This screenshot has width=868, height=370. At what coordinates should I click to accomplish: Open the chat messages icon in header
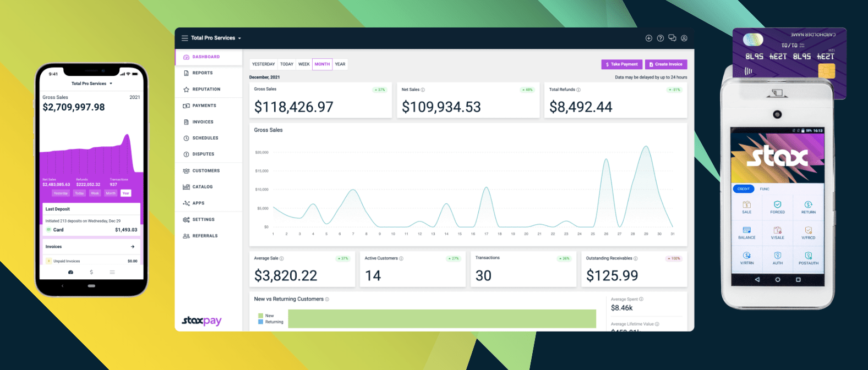click(x=672, y=38)
